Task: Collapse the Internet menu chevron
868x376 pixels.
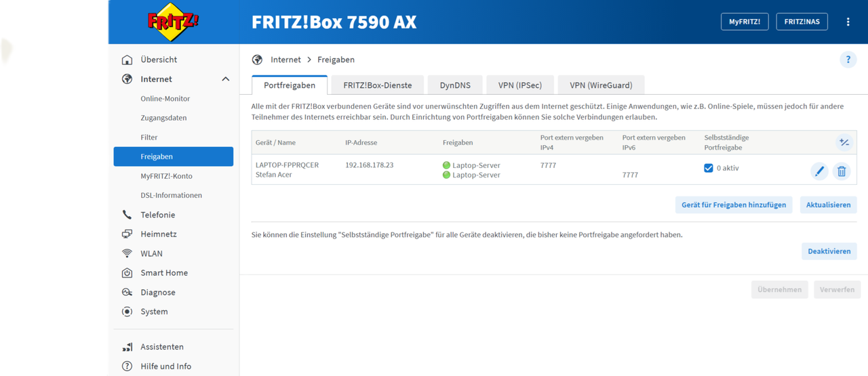Action: 226,79
